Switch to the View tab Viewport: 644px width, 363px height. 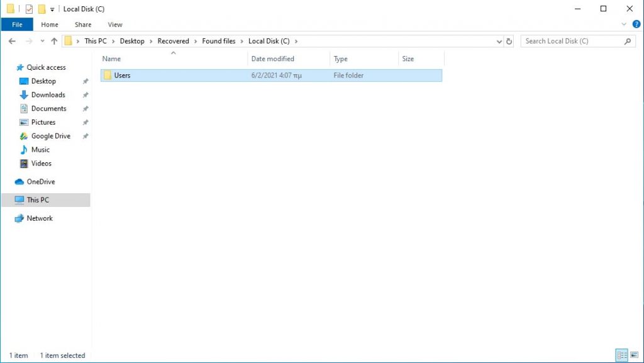(114, 24)
